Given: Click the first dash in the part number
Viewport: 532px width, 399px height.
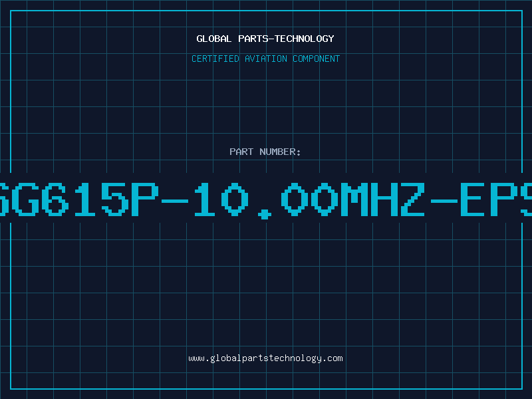Looking at the screenshot, I should [x=175, y=201].
